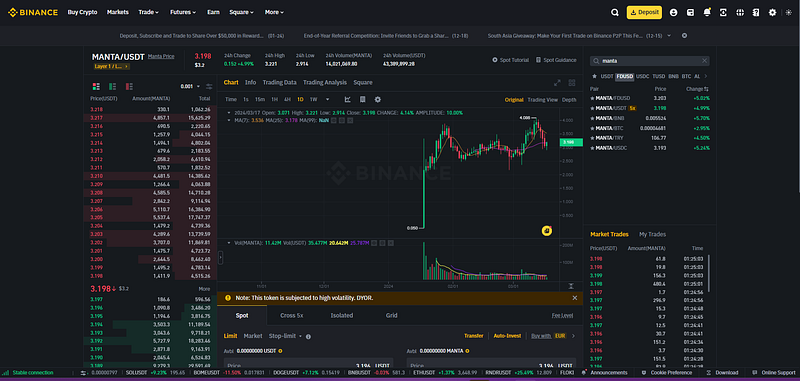800x381 pixels.
Task: Clear the manta search field
Action: pos(705,61)
